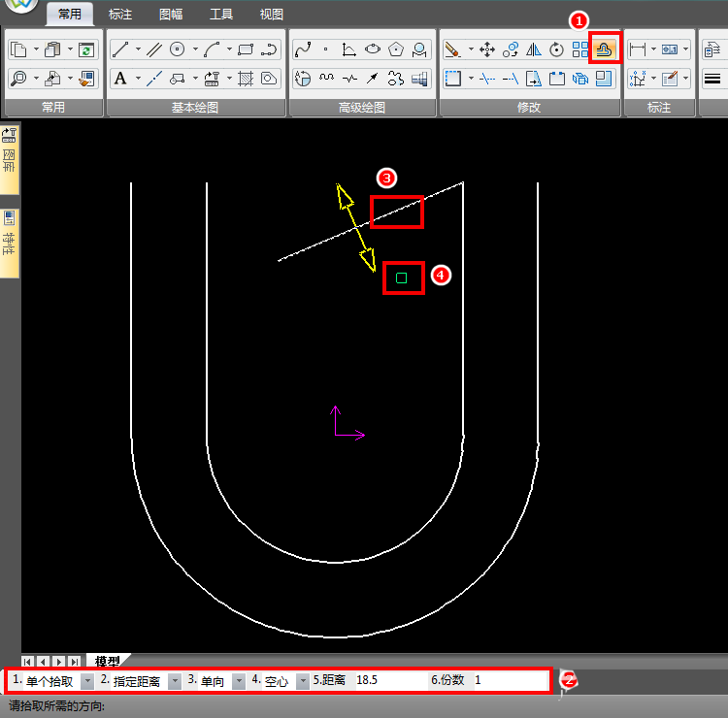Activate the Move tool with four arrows
The width and height of the screenshot is (728, 718).
487,49
